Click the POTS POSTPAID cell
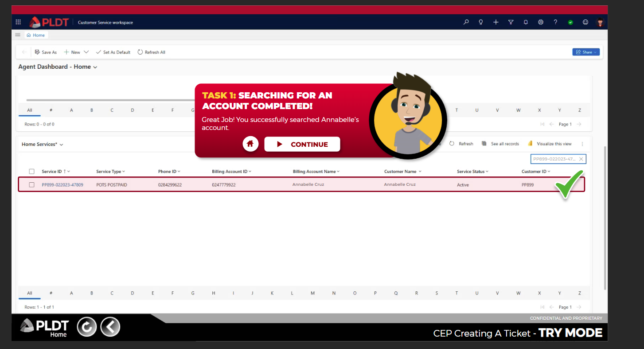The height and width of the screenshot is (349, 644). [x=112, y=184]
